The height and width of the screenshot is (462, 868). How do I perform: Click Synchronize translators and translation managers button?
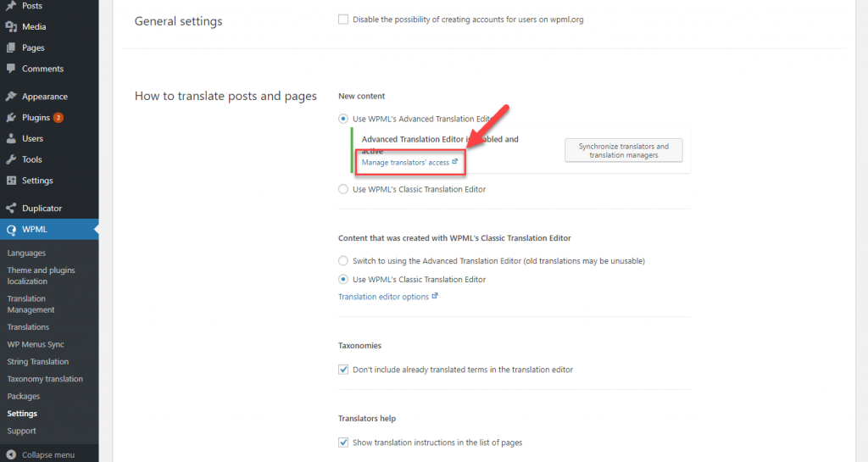pyautogui.click(x=623, y=151)
